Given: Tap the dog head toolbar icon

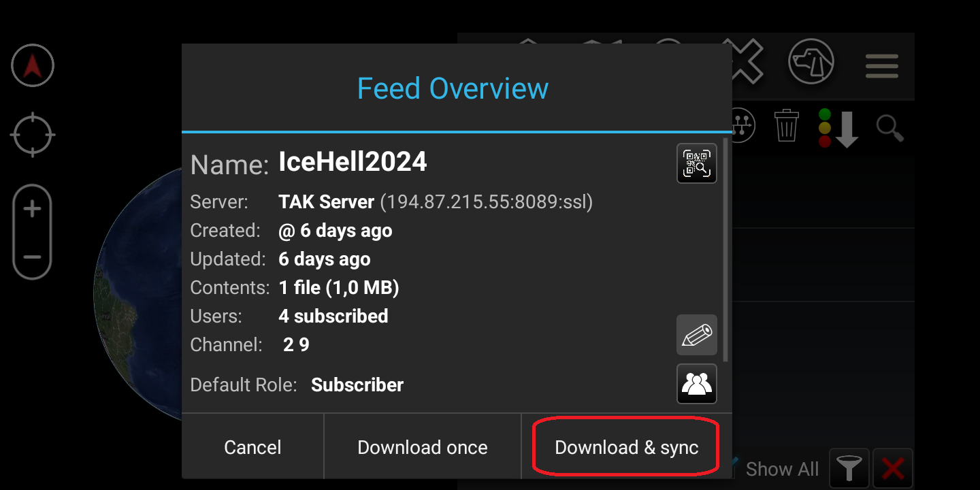Looking at the screenshot, I should click(x=811, y=63).
